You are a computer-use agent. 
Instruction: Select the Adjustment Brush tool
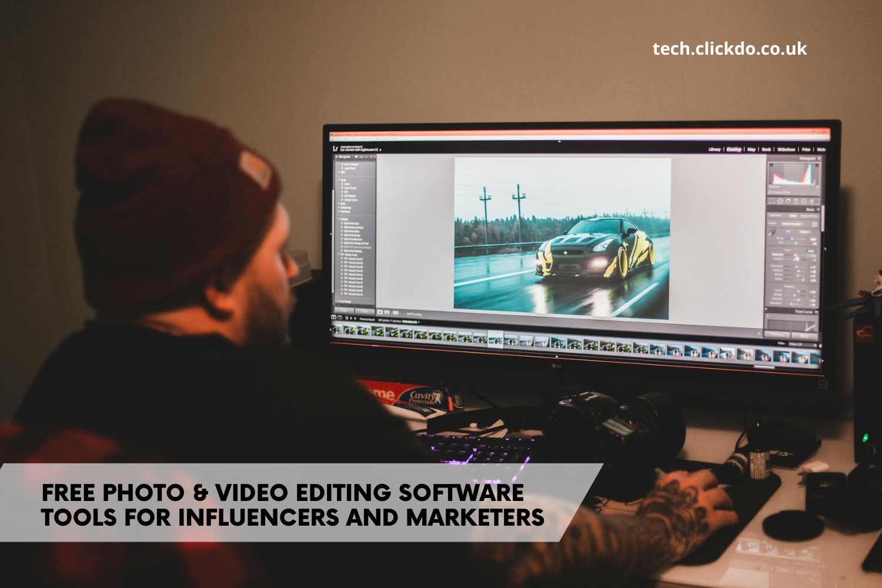814,202
